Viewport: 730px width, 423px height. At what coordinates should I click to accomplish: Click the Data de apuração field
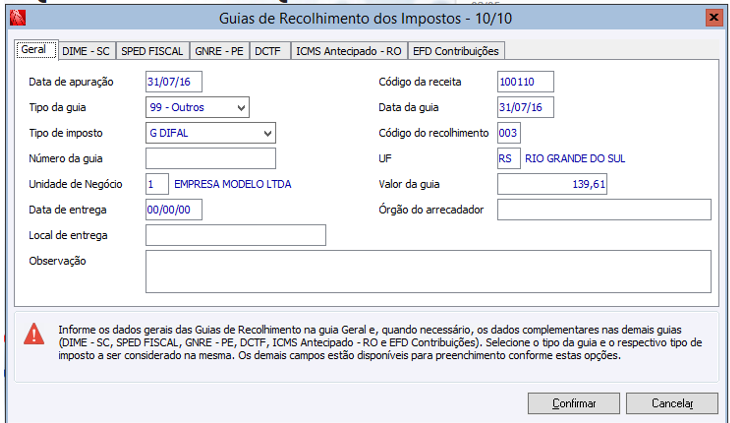(174, 82)
